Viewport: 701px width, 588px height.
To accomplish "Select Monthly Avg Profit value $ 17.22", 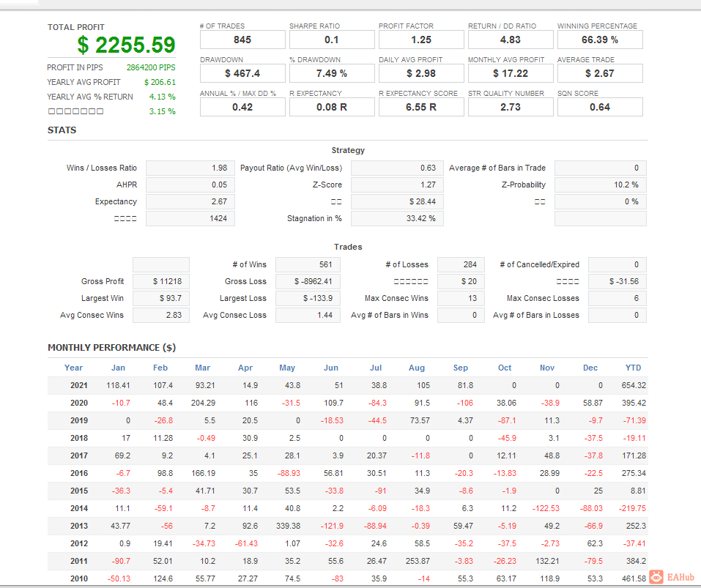I will point(511,73).
